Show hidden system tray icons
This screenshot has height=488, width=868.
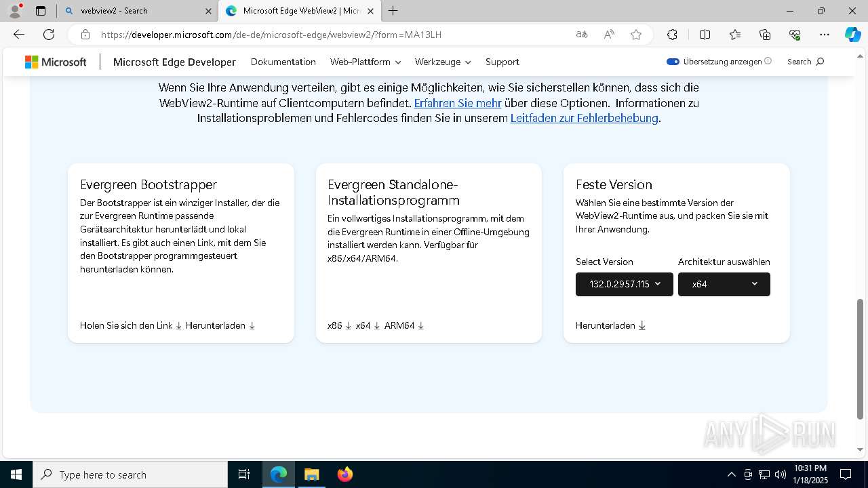pyautogui.click(x=731, y=474)
